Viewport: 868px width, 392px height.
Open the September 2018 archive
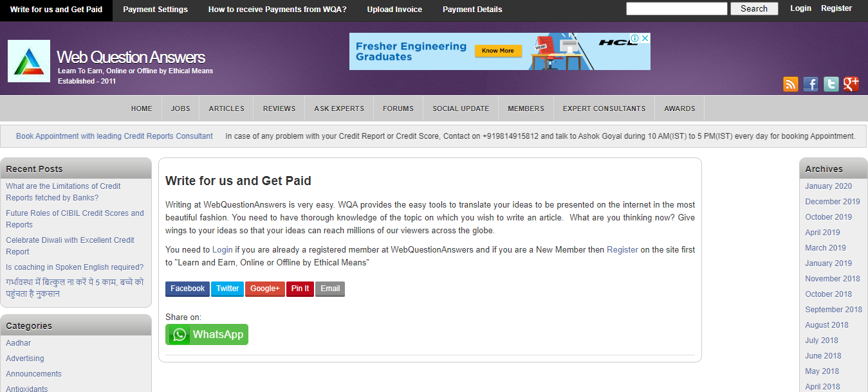[833, 310]
